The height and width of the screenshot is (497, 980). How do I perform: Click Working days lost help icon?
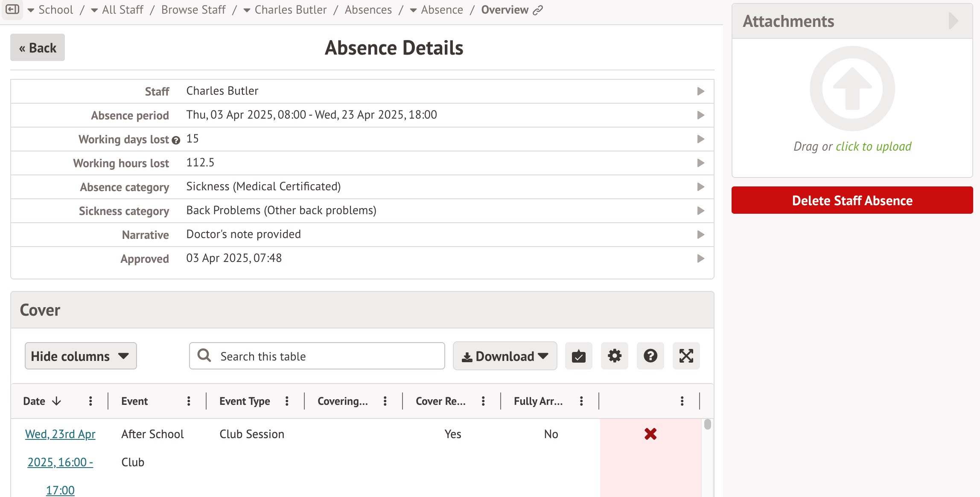(176, 140)
